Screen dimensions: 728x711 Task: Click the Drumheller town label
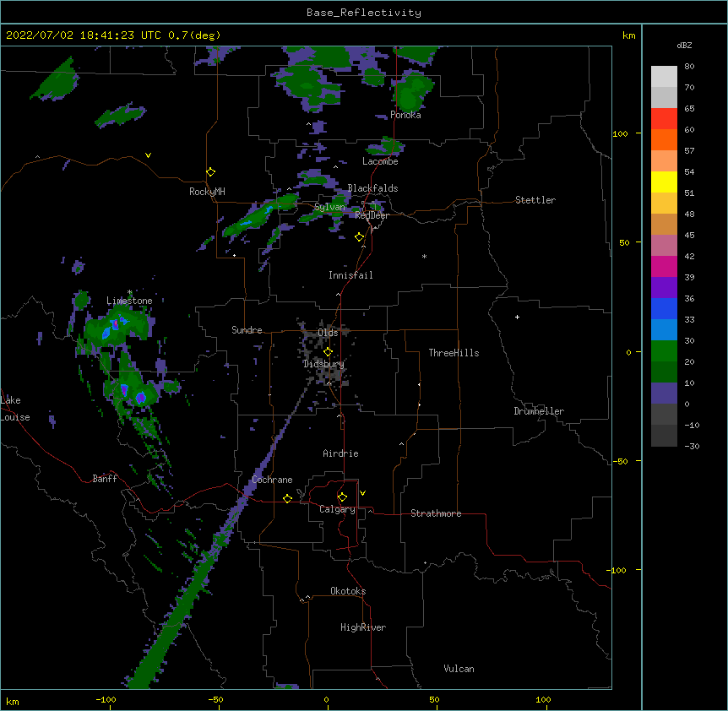pos(539,411)
